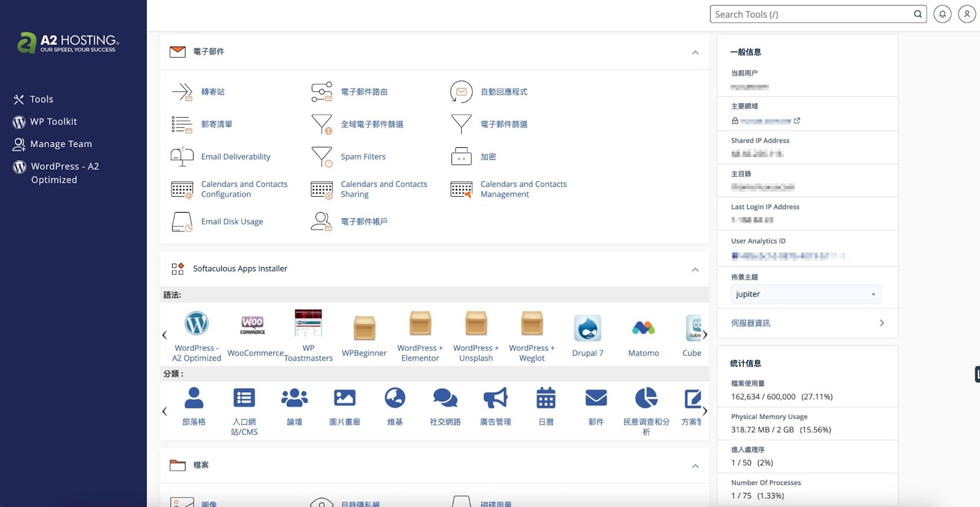Open the 電子郵件篩選 email filters icon
The height and width of the screenshot is (507, 980).
[461, 124]
